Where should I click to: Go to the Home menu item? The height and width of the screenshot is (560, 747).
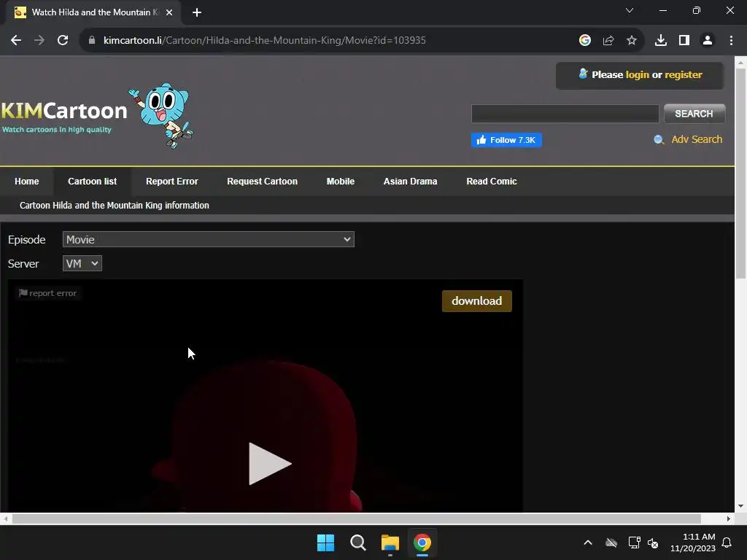click(27, 182)
